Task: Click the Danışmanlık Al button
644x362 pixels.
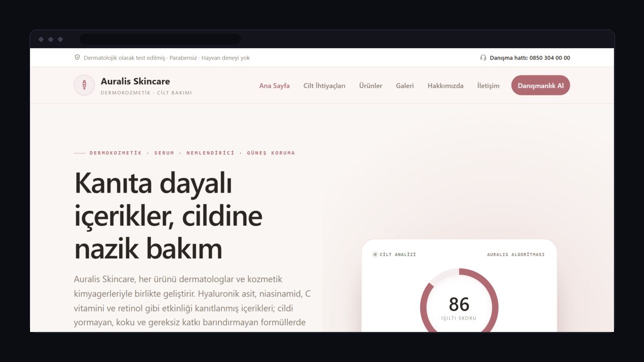Action: tap(540, 85)
